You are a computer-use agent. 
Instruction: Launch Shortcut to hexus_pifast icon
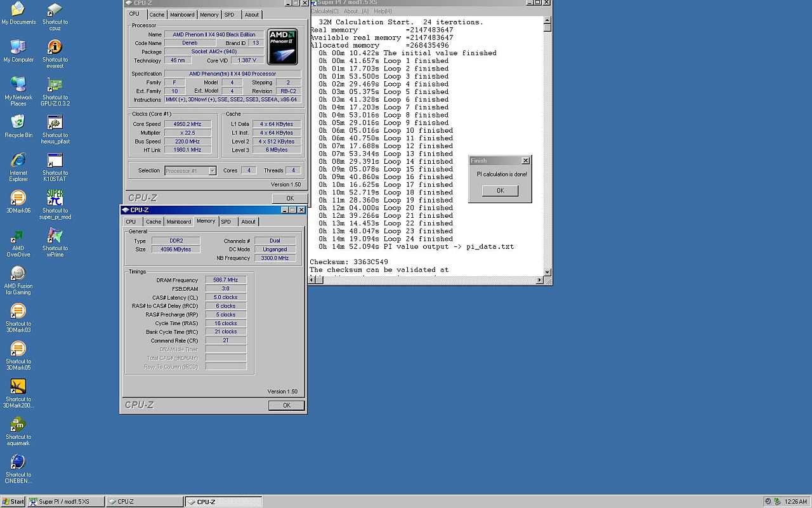(x=55, y=130)
